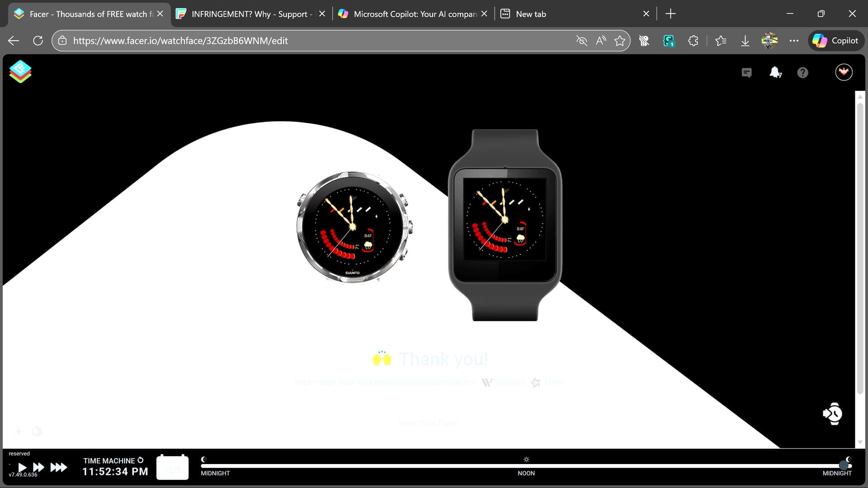Open the Copilot sidebar button
This screenshot has width=868, height=488.
click(836, 41)
